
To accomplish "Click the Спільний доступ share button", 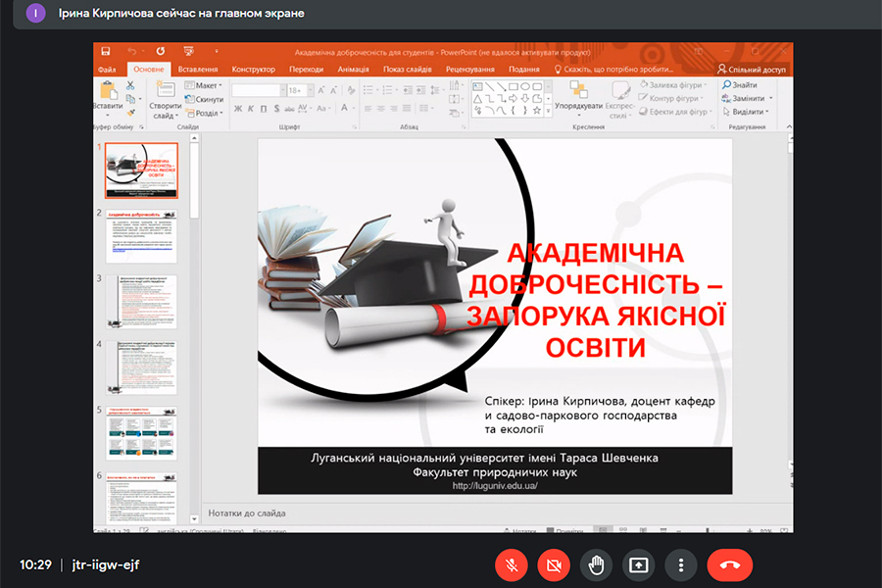I will [x=753, y=70].
